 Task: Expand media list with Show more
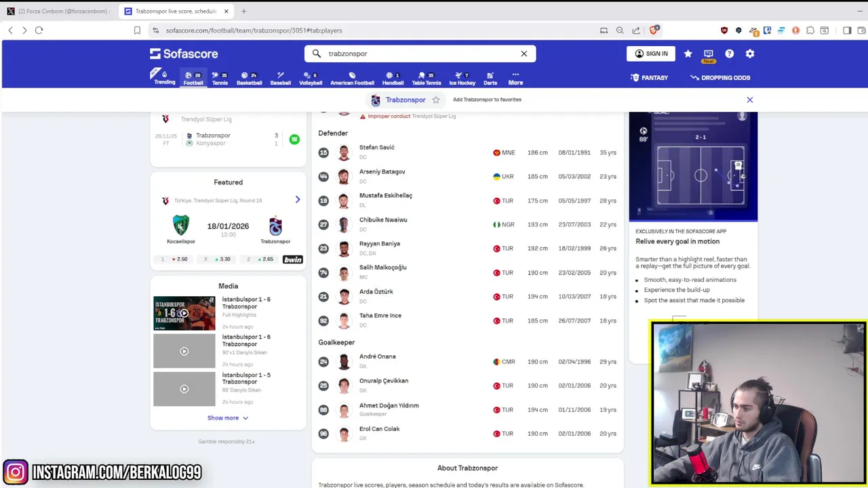(x=228, y=418)
